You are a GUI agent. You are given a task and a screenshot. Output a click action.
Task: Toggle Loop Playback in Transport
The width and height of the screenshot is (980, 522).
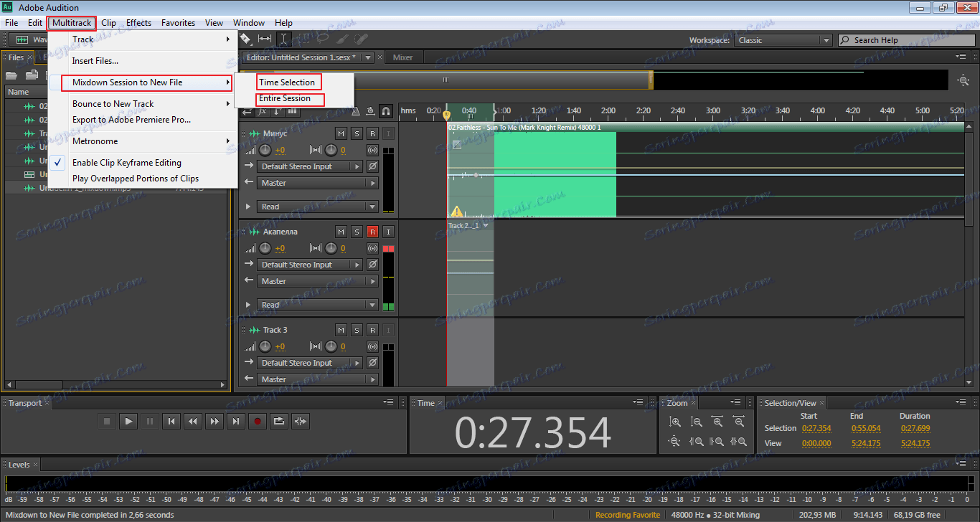(279, 422)
